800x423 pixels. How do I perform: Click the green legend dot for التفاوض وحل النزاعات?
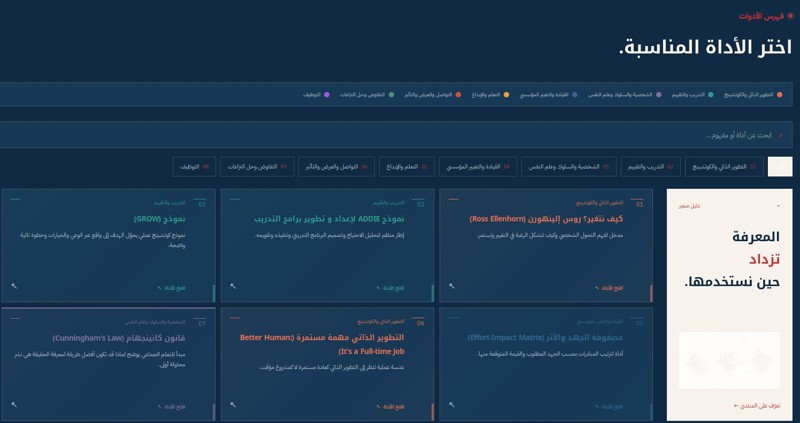(x=391, y=95)
